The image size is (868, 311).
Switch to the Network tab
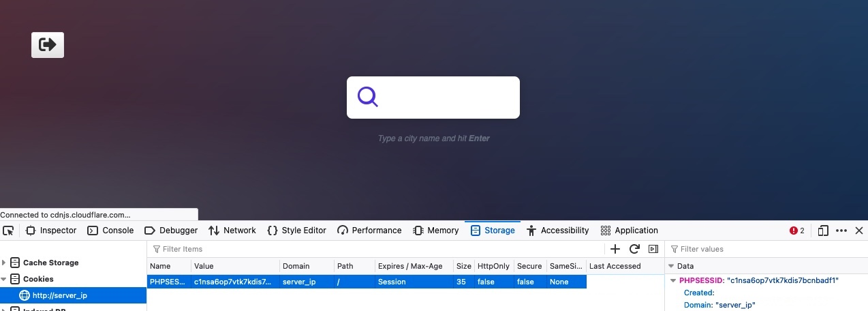(x=232, y=231)
